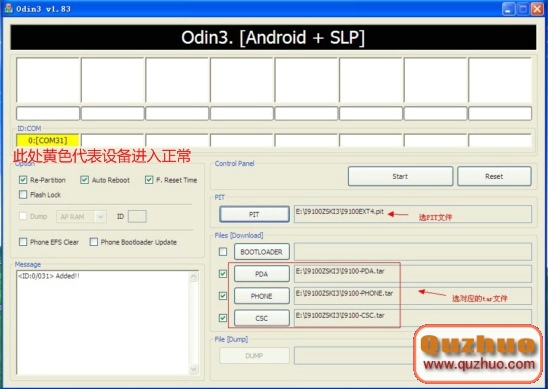Click the I9100-CSC.tar path field

tap(413, 317)
